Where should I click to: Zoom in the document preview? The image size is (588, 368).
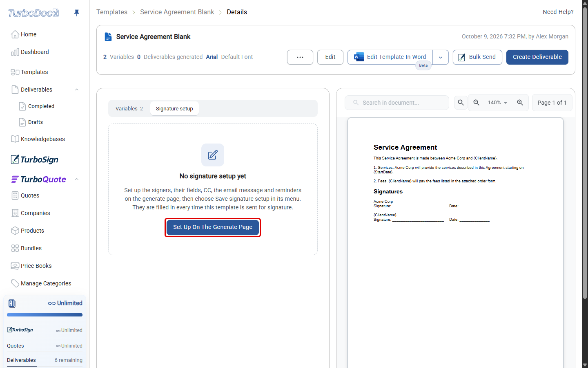[520, 103]
